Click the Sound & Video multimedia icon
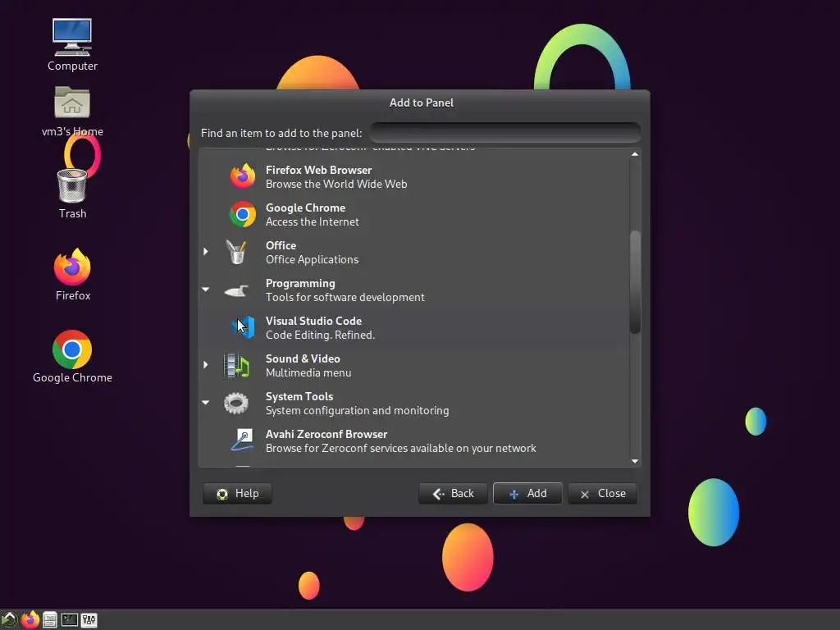The height and width of the screenshot is (630, 840). click(236, 365)
